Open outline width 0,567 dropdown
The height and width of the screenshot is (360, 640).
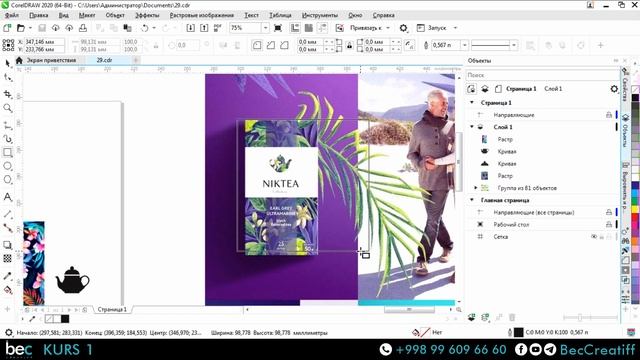pyautogui.click(x=464, y=45)
